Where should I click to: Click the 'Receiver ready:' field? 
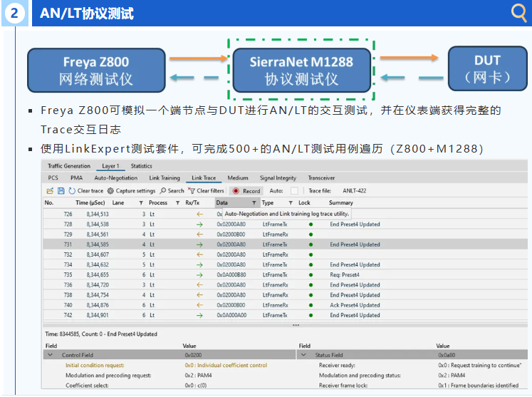tap(337, 366)
